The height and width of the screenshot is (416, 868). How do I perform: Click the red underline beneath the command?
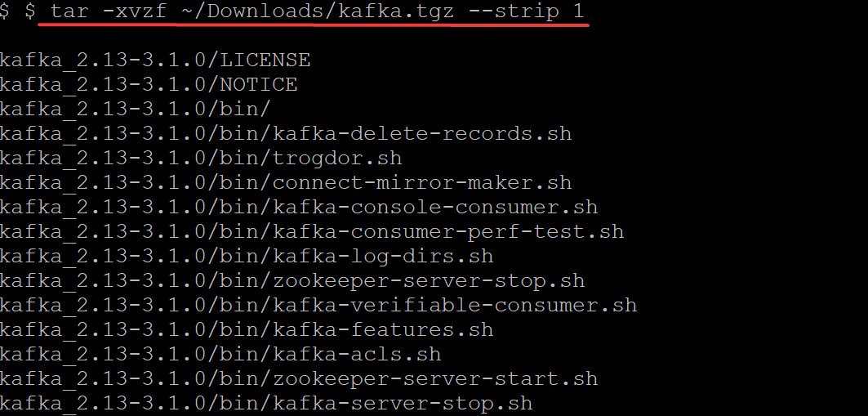[x=314, y=25]
